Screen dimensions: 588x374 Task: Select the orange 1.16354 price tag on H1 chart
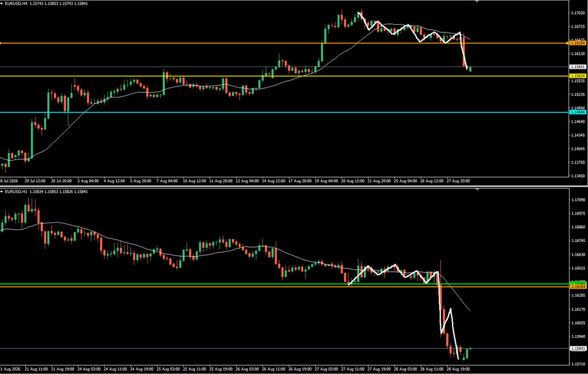[578, 287]
